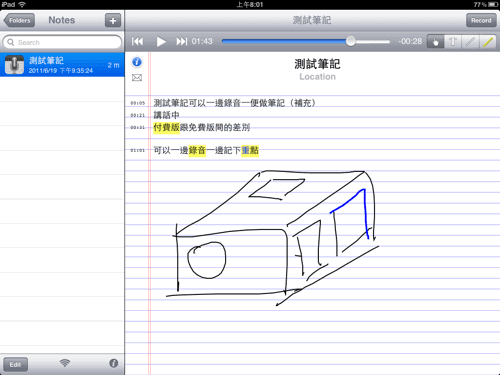Jump to timestamp 01:01

(138, 150)
